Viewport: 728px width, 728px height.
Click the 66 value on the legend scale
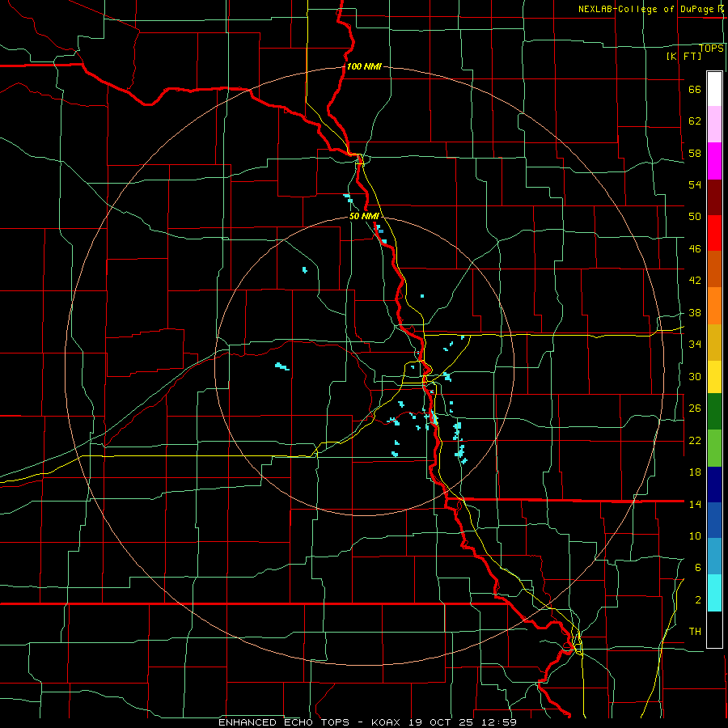[695, 90]
